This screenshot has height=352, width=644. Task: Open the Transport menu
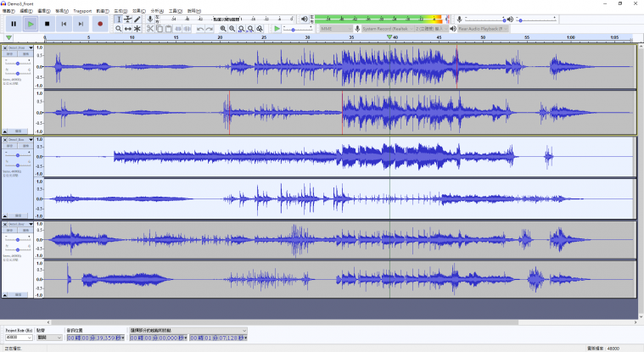(82, 11)
